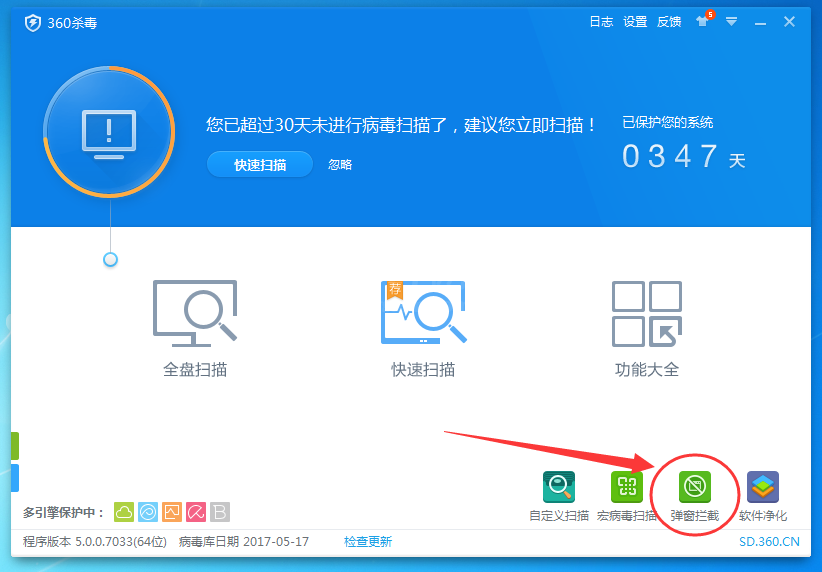The image size is (822, 572).
Task: Open the title bar dropdown menu arrow
Action: coord(731,21)
